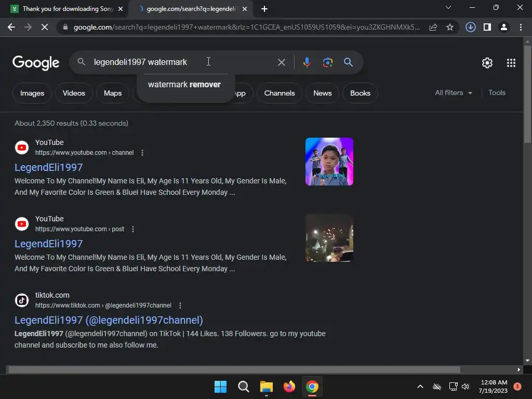532x399 pixels.
Task: Open search Tools
Action: pos(497,92)
